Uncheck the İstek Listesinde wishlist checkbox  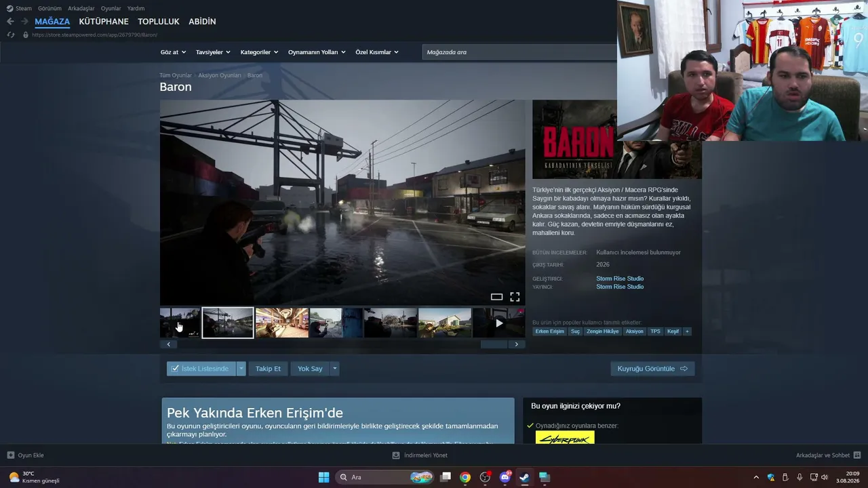click(175, 369)
